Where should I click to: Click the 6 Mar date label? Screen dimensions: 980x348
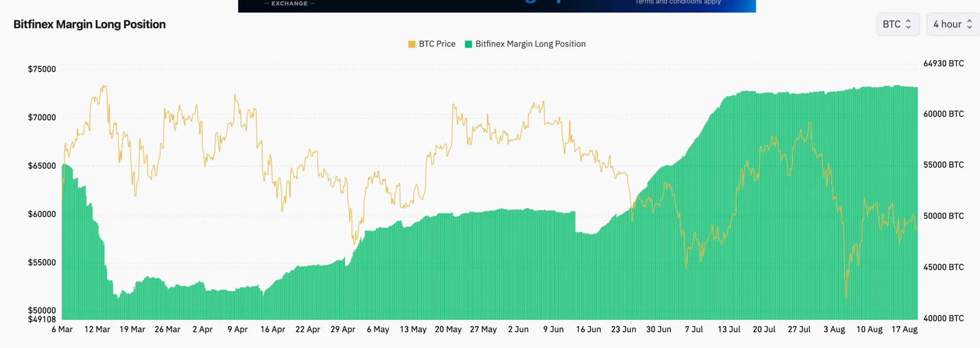coord(62,329)
